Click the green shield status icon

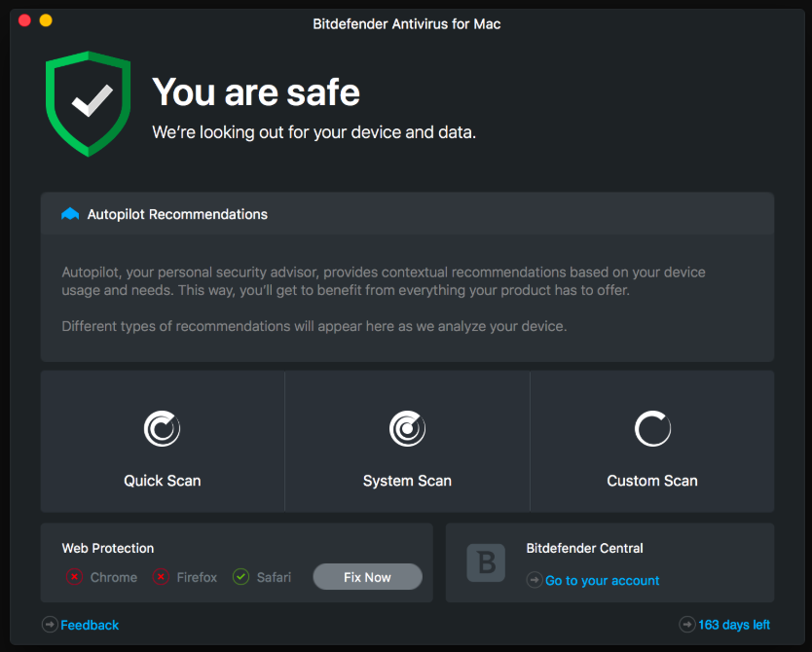[88, 103]
